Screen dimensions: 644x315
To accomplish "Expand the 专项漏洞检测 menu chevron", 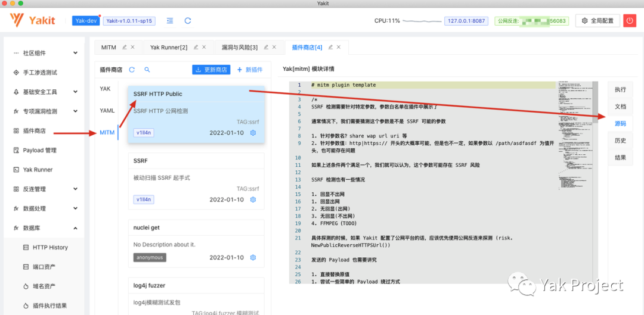I will tap(75, 111).
